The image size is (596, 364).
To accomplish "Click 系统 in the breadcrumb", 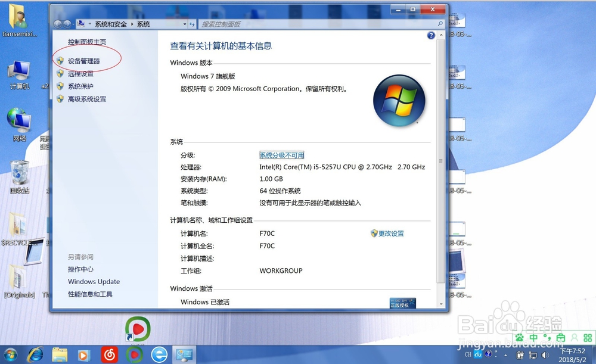I will (143, 24).
